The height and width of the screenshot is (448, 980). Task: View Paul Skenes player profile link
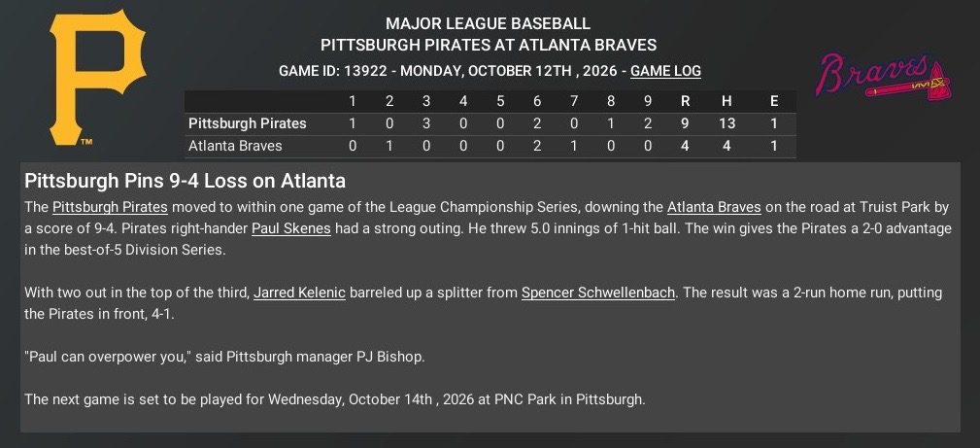pos(291,228)
